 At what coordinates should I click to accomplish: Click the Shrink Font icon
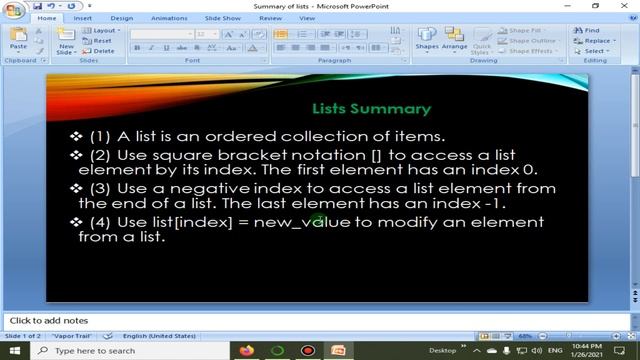[x=242, y=34]
